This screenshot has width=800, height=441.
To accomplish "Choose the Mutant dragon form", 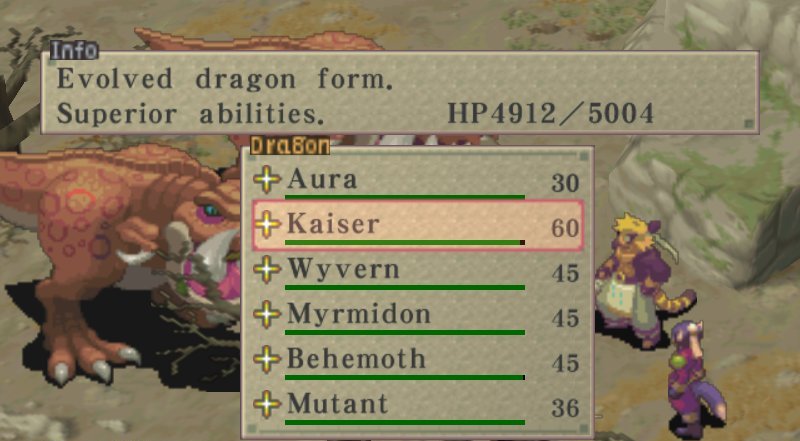I will pyautogui.click(x=417, y=405).
